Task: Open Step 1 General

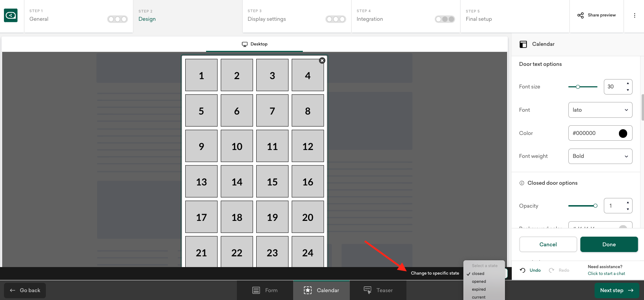Action: coord(78,16)
